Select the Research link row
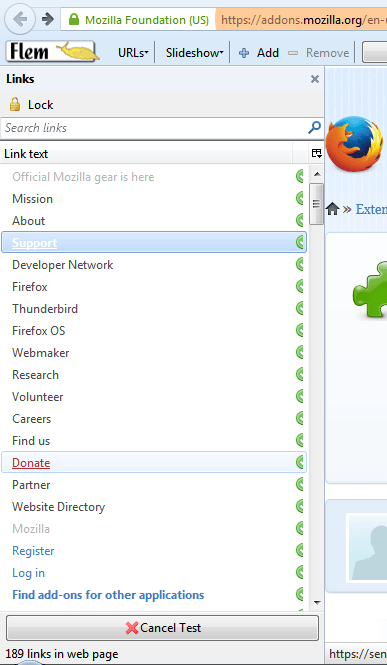The width and height of the screenshot is (387, 665). (154, 375)
